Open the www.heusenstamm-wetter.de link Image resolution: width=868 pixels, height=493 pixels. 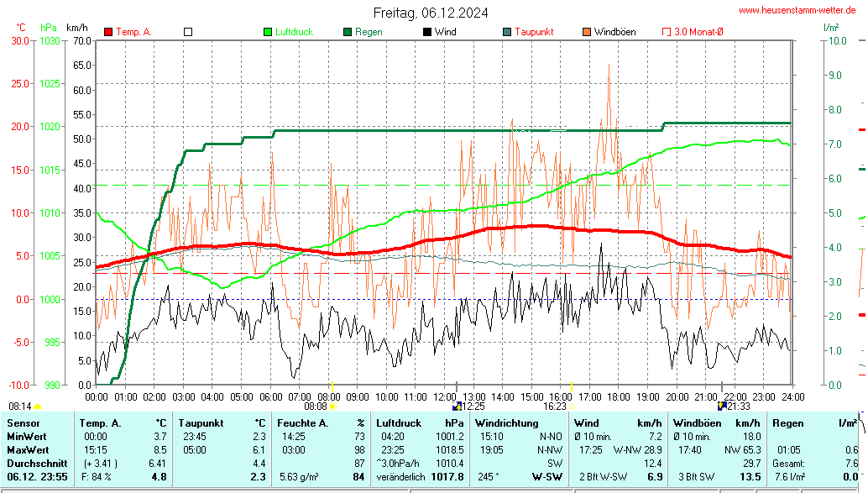(797, 10)
